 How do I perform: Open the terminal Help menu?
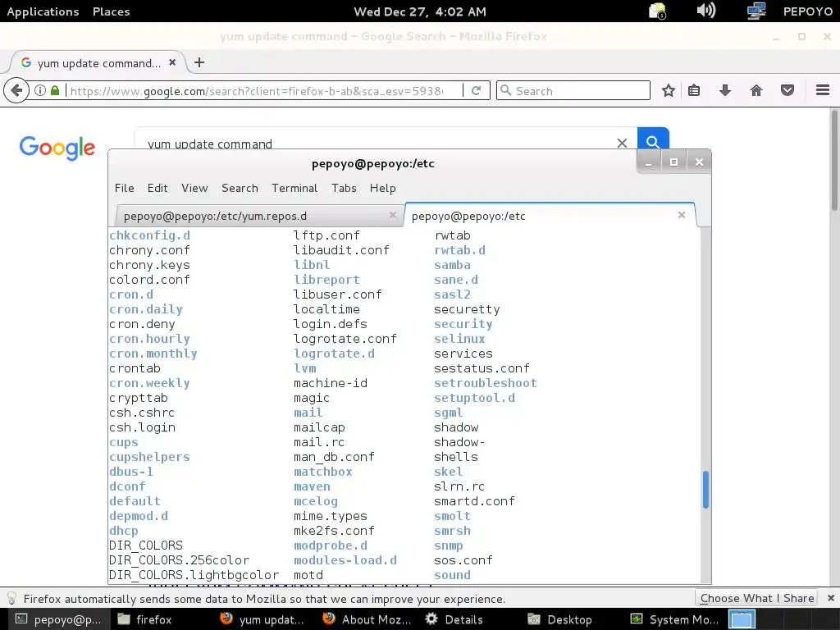pyautogui.click(x=382, y=188)
